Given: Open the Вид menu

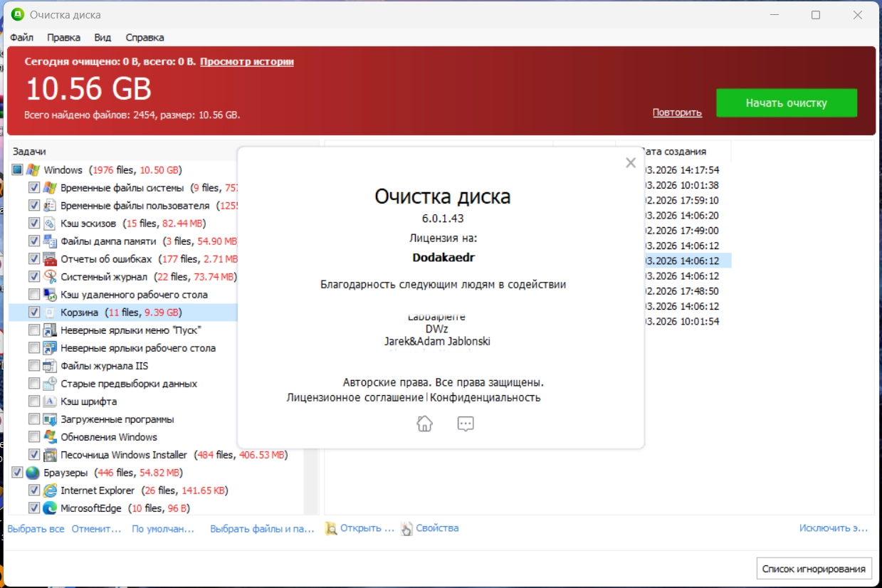Looking at the screenshot, I should tap(103, 37).
